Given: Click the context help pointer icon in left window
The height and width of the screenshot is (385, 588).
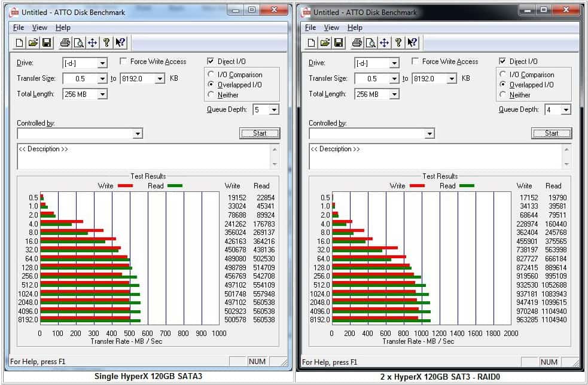Looking at the screenshot, I should 120,42.
